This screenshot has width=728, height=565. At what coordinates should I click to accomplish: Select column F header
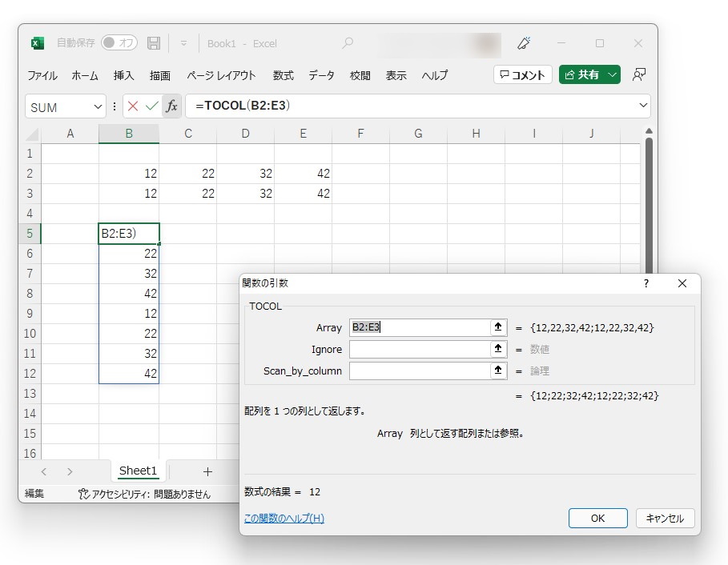(360, 134)
